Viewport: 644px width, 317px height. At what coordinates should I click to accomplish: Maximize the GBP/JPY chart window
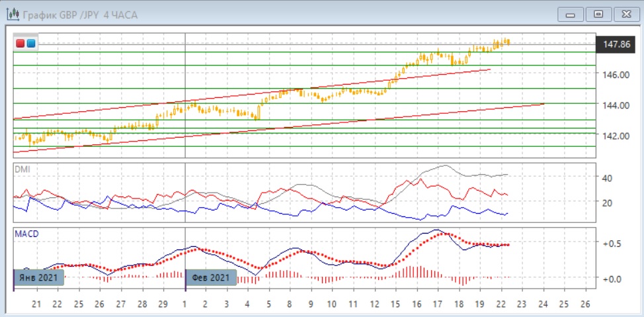click(598, 14)
